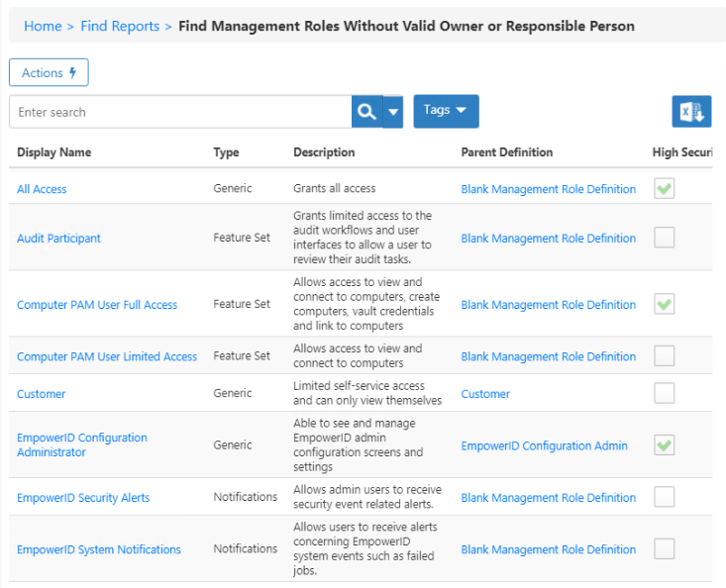Image resolution: width=726 pixels, height=588 pixels.
Task: Sort by Type column header
Action: [x=226, y=152]
